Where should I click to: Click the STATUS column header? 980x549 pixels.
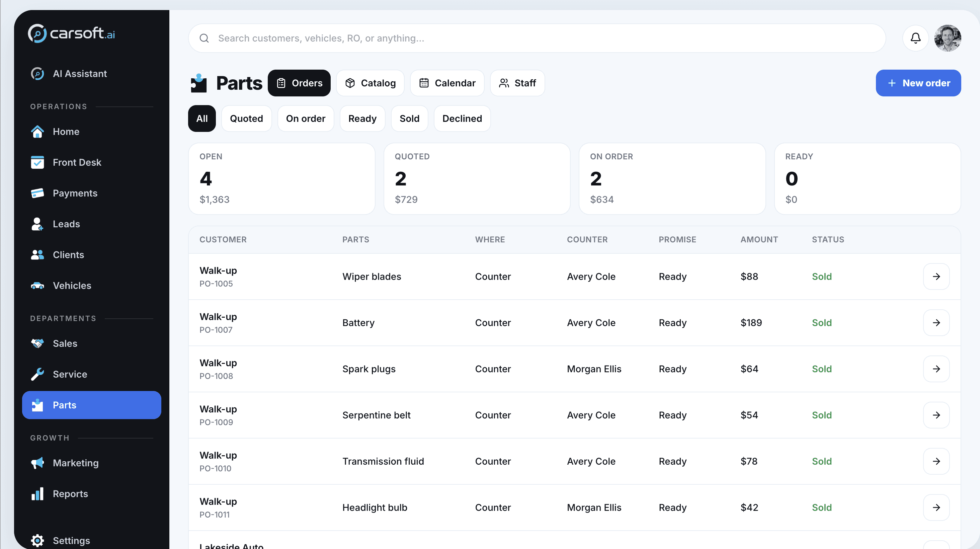tap(828, 240)
